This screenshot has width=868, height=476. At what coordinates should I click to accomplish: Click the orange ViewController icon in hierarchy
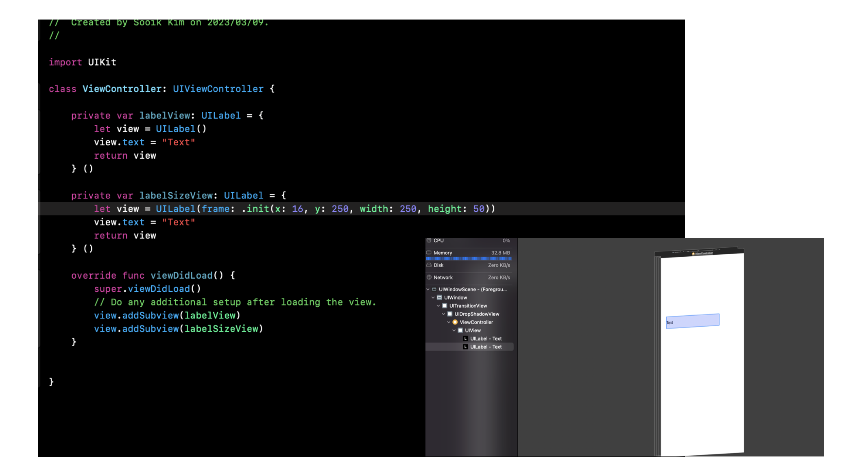[x=455, y=322]
